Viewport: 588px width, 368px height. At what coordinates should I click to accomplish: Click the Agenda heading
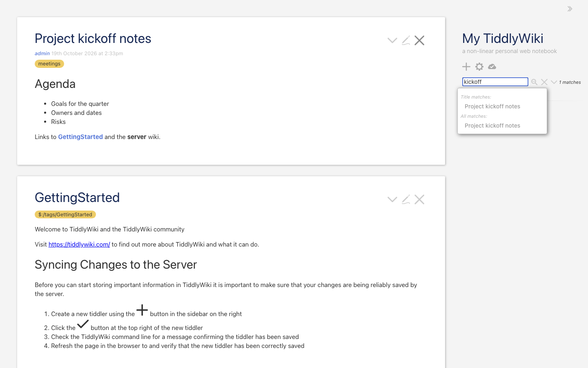(55, 84)
